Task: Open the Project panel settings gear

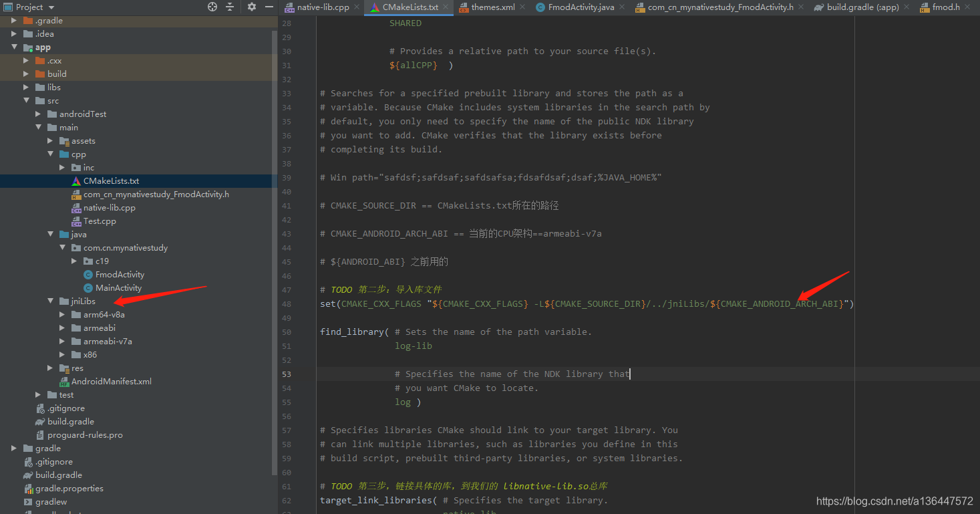Action: click(252, 7)
